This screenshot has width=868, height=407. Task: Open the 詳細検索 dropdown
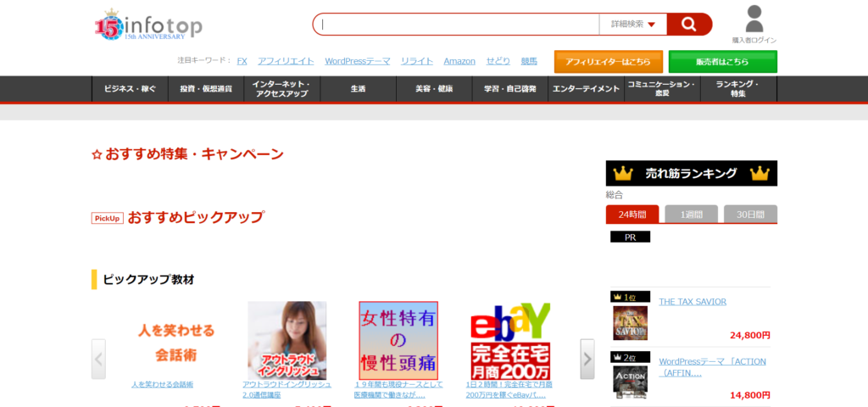click(x=632, y=25)
